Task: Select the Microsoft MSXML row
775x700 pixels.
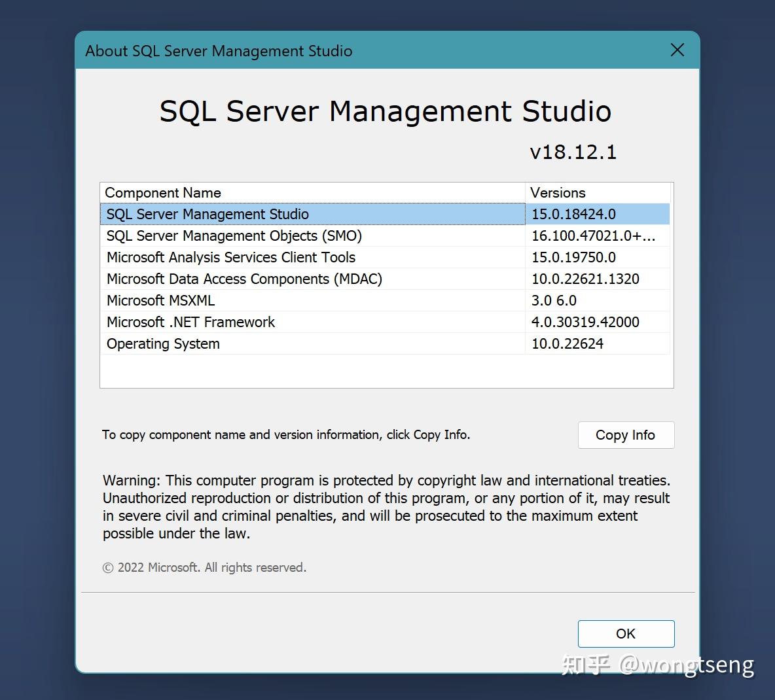Action: tap(160, 300)
